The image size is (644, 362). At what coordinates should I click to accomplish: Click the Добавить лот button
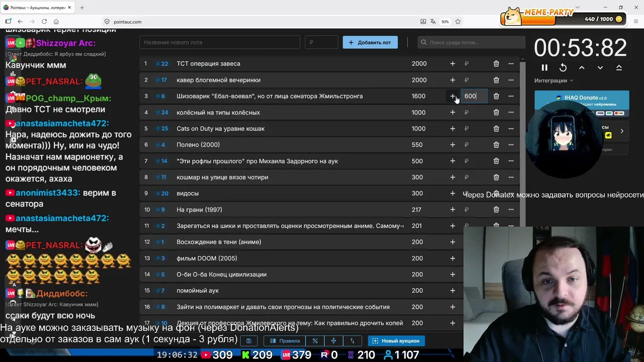(x=370, y=42)
